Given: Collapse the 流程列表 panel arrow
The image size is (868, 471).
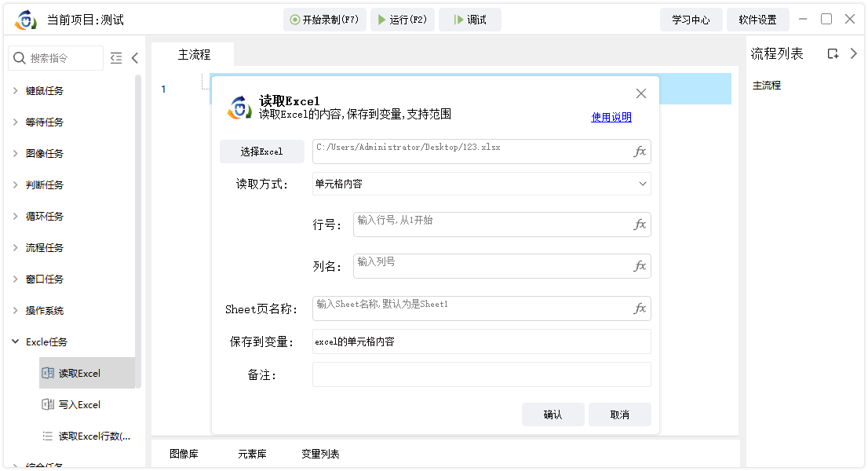Looking at the screenshot, I should (x=854, y=53).
